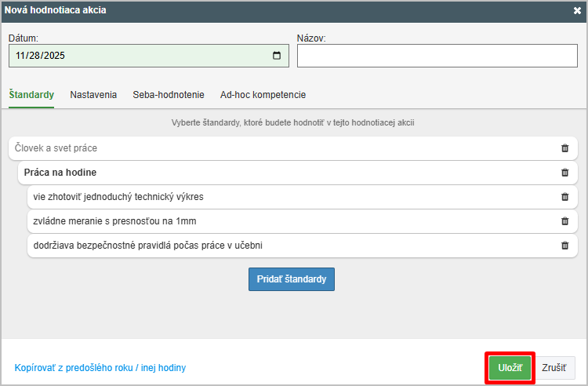Close the 'Nová hodnotiaca akcia' dialog

(x=577, y=11)
